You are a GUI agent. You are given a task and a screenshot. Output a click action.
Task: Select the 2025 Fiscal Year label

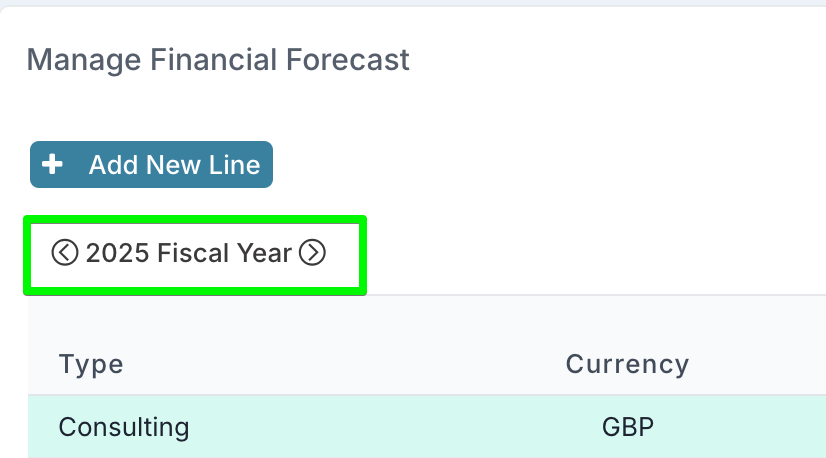click(x=189, y=253)
